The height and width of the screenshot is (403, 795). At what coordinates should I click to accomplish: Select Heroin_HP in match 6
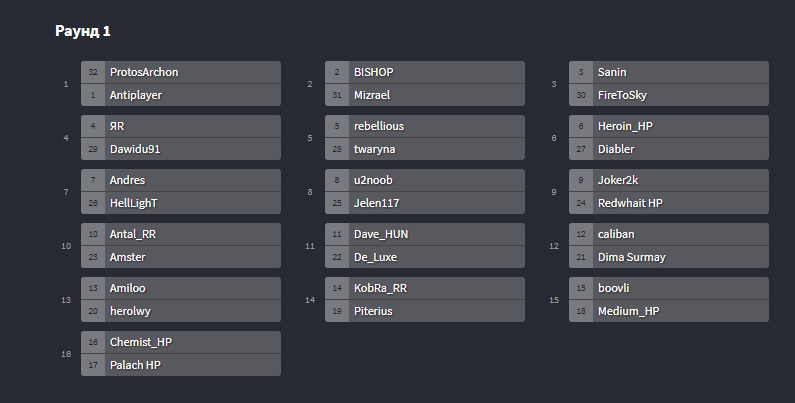(x=669, y=126)
